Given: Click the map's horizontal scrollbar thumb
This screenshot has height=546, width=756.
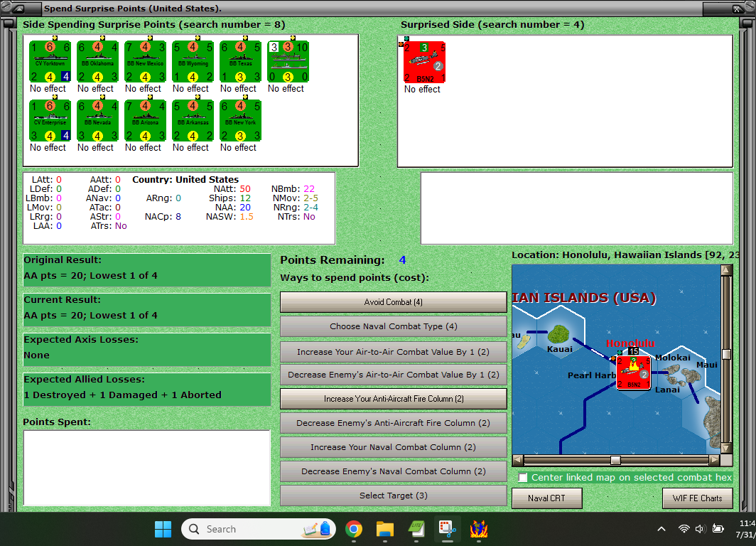Looking at the screenshot, I should point(615,460).
